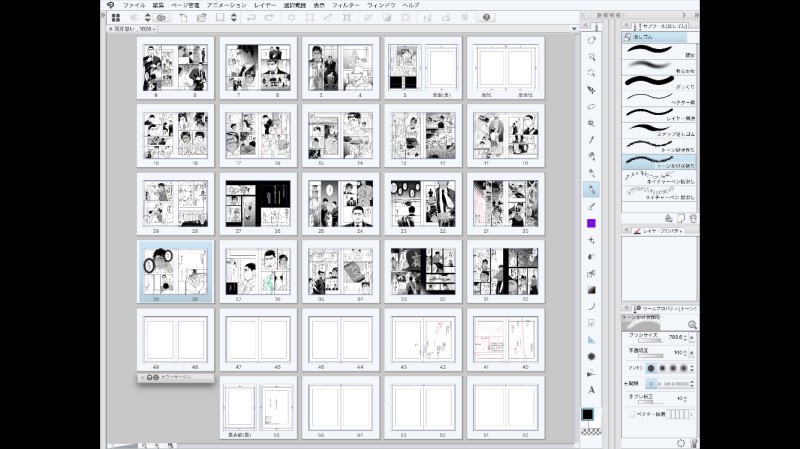The image size is (800, 449).
Task: Click the 消しゴム eraser group header
Action: click(654, 37)
